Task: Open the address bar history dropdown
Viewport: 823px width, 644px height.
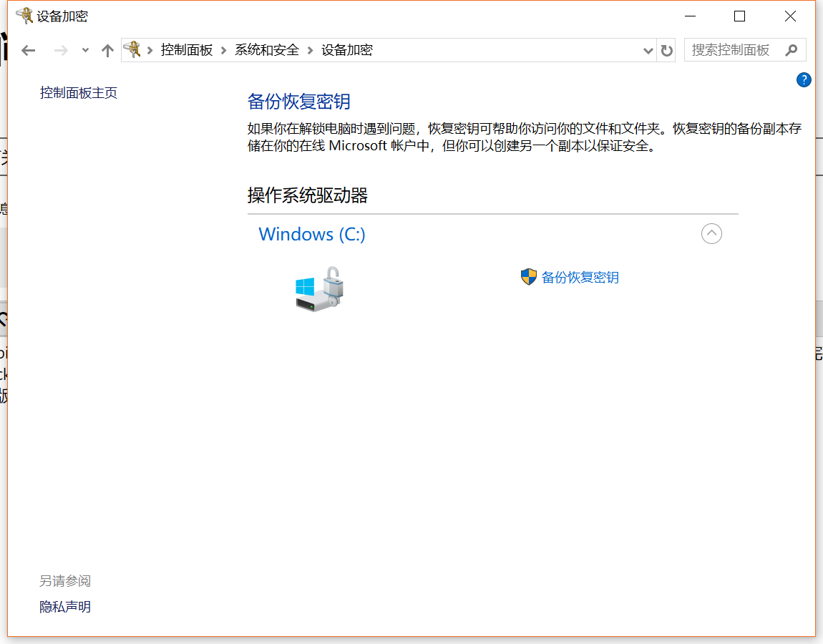Action: pyautogui.click(x=648, y=50)
